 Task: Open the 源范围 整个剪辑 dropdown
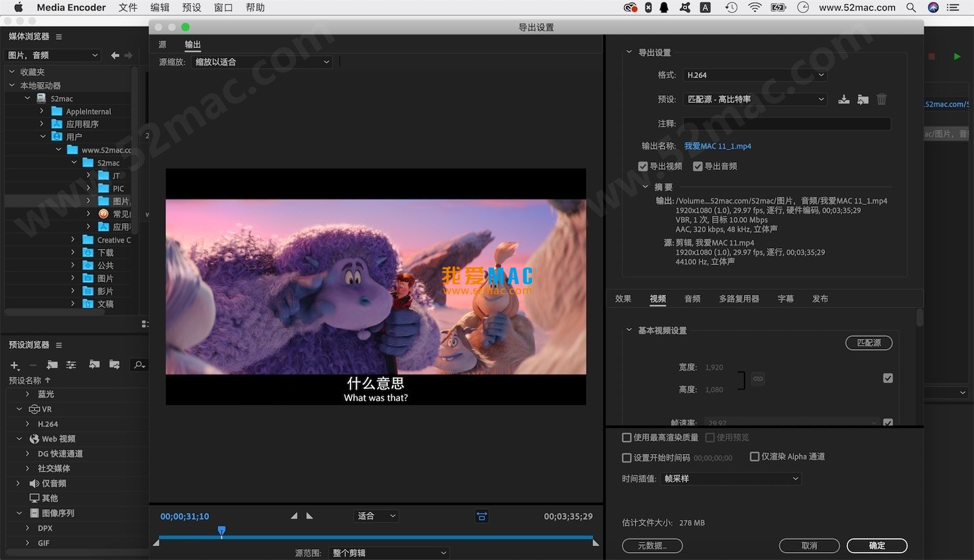(x=389, y=553)
